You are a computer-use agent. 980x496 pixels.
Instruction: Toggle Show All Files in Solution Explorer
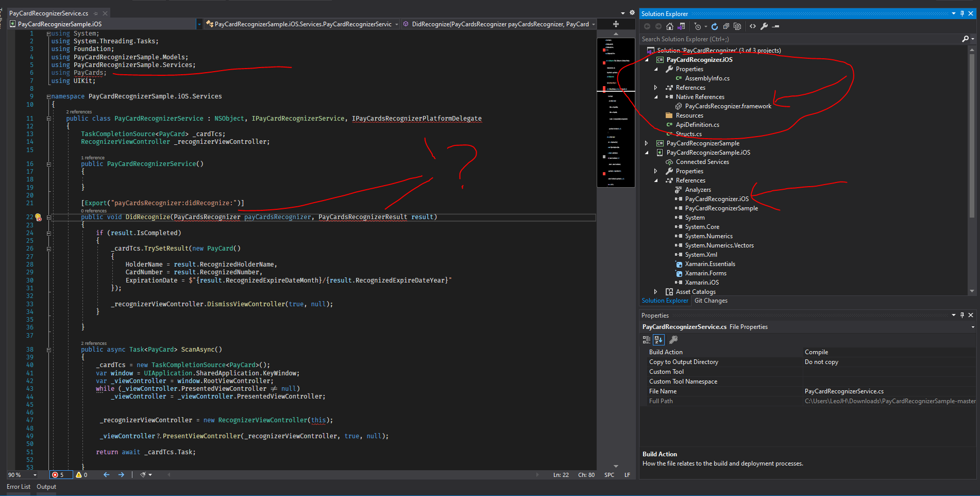coord(737,26)
